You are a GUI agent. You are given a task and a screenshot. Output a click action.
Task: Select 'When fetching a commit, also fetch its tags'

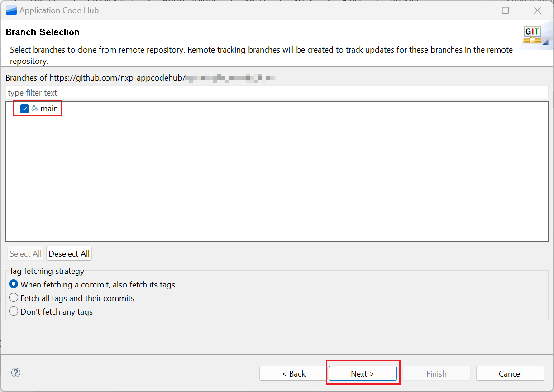pyautogui.click(x=14, y=285)
